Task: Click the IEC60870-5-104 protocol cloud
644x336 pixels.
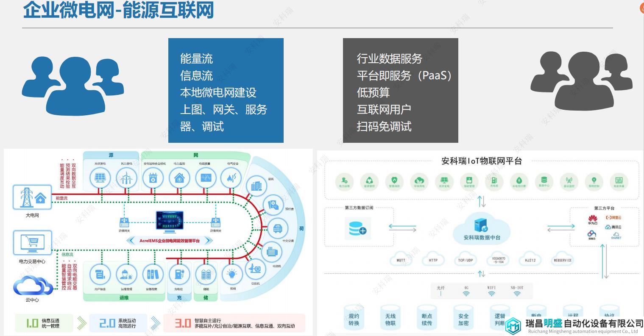Action: (499, 260)
